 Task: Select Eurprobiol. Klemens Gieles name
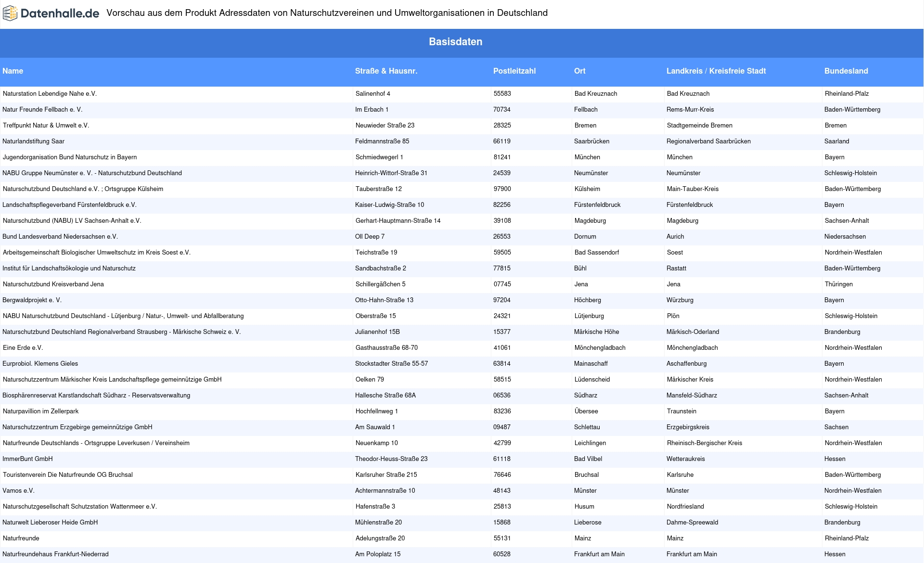(x=40, y=364)
